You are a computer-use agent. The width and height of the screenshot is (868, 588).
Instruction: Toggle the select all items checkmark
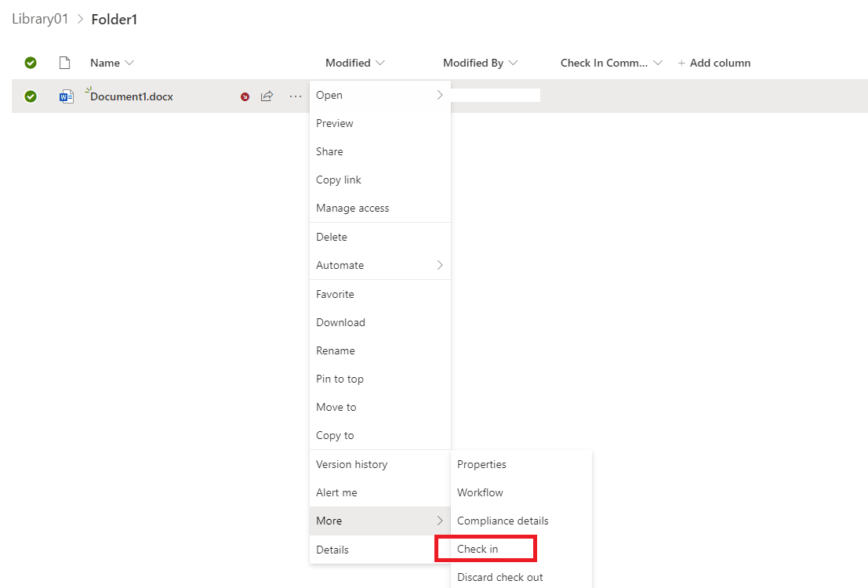point(31,63)
